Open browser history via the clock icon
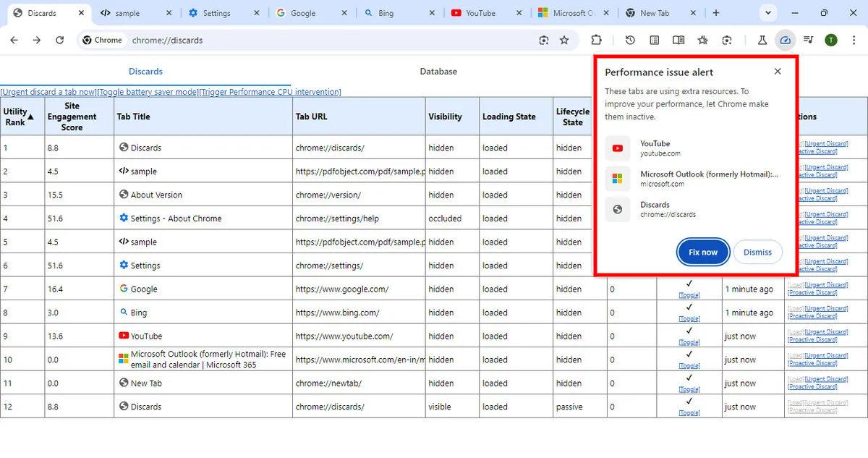 point(630,40)
